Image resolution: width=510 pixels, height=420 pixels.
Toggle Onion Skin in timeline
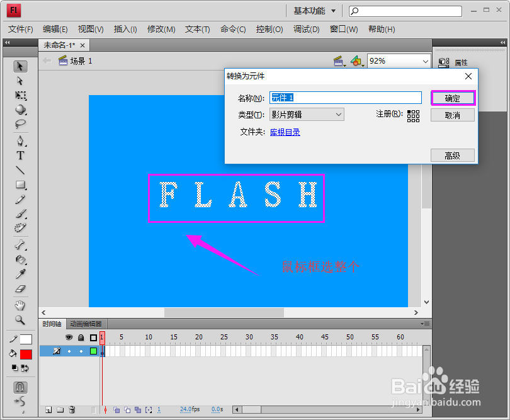pos(116,410)
